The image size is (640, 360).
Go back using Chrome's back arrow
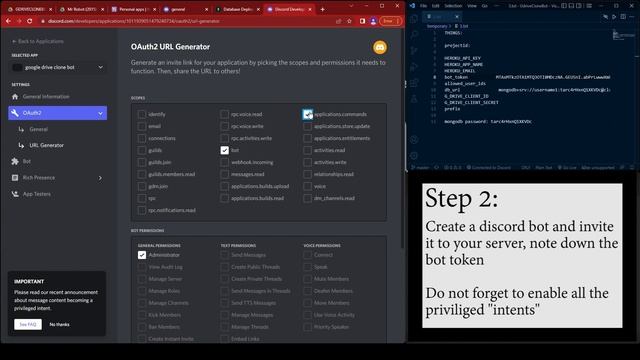click(9, 21)
